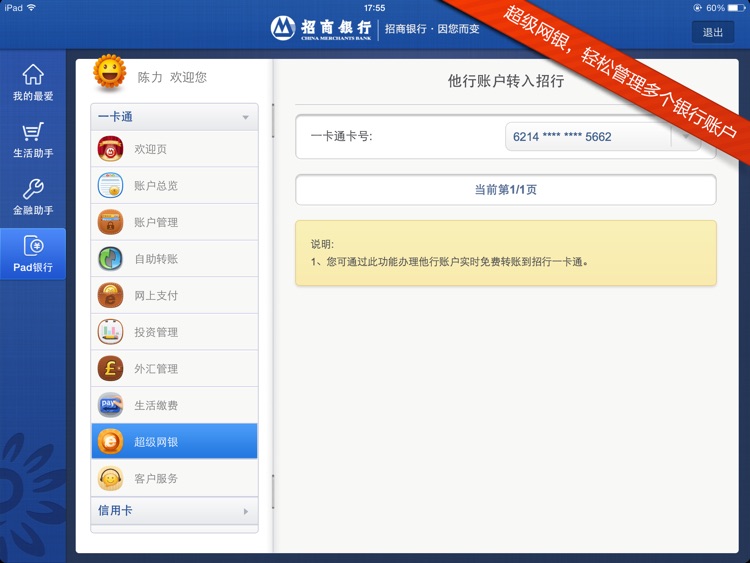Click the 账户总览 notepad icon
Viewport: 750px width, 563px height.
coord(110,186)
